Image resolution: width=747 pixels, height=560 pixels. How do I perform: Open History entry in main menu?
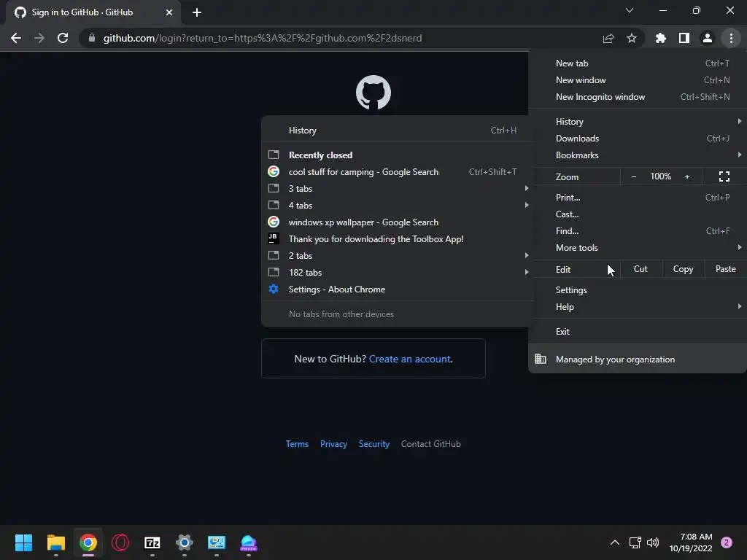coord(638,122)
